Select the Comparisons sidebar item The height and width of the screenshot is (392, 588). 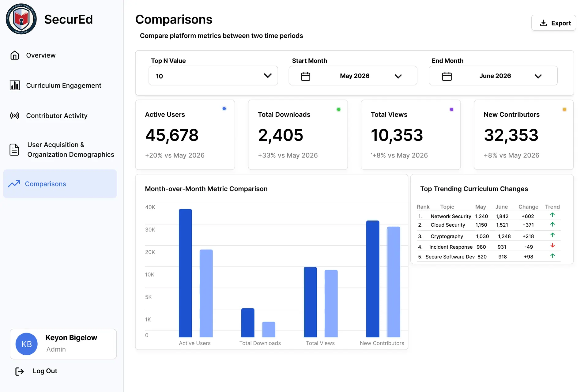point(60,184)
